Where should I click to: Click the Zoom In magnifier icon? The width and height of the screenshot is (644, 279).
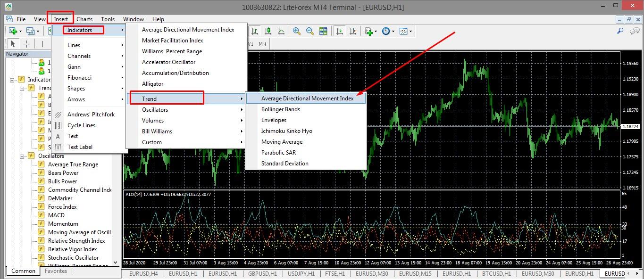pyautogui.click(x=297, y=31)
